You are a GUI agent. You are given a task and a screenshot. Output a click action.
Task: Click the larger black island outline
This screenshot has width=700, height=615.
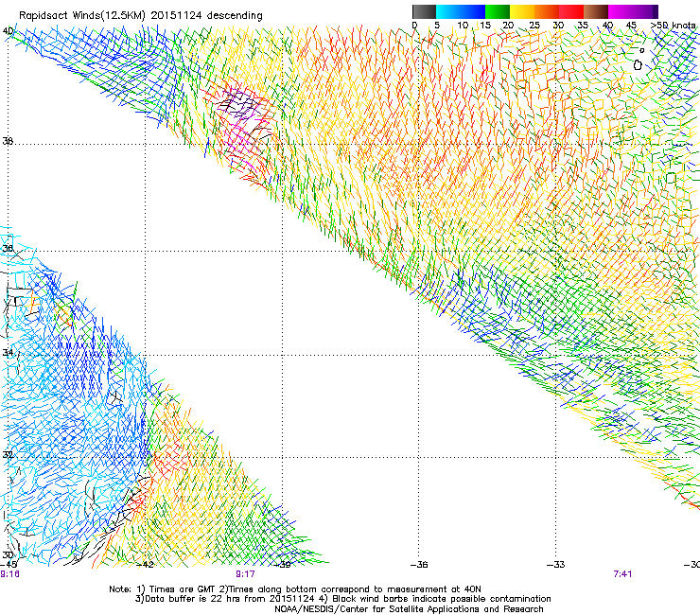(638, 65)
